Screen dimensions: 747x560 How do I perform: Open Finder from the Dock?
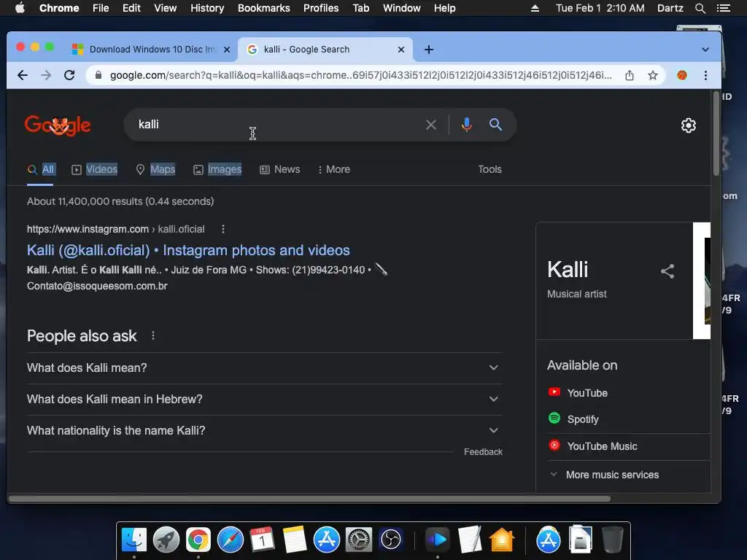134,540
